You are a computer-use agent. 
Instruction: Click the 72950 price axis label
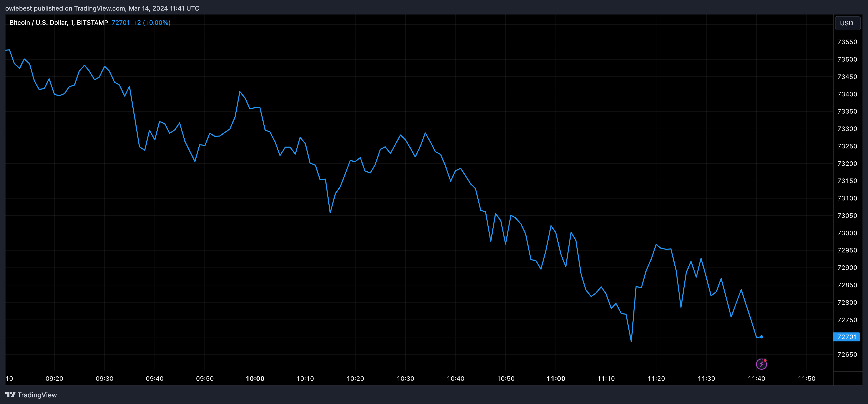847,250
